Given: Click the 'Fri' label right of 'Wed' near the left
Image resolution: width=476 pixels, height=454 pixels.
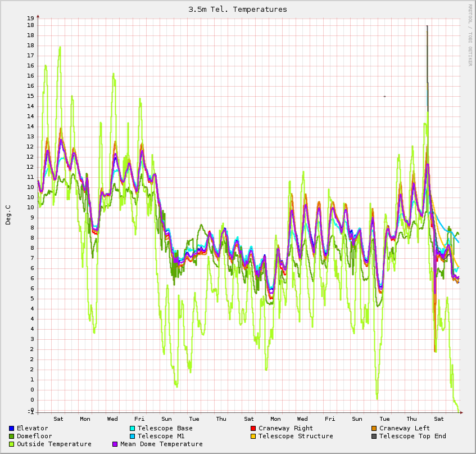Looking at the screenshot, I should [x=139, y=419].
